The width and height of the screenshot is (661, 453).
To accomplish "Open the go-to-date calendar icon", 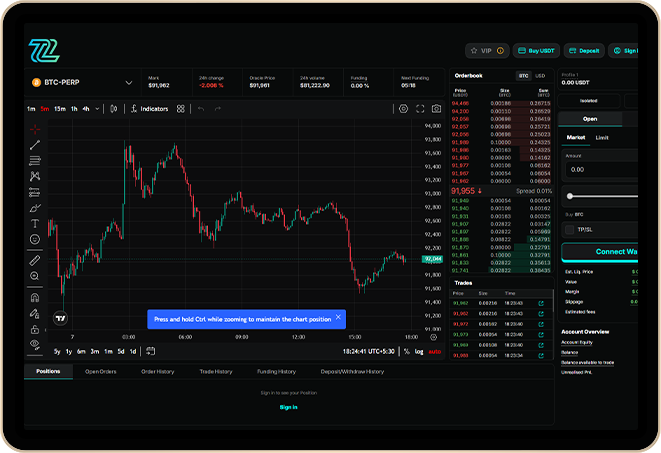I will [x=150, y=351].
